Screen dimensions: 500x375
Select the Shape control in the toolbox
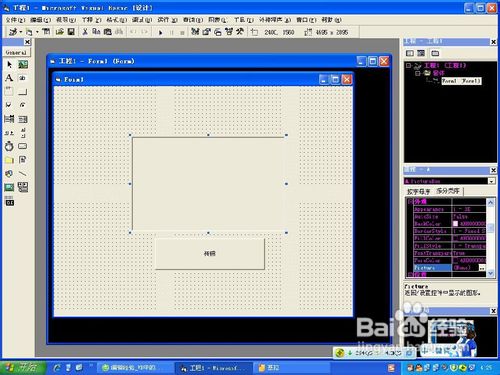click(x=9, y=174)
